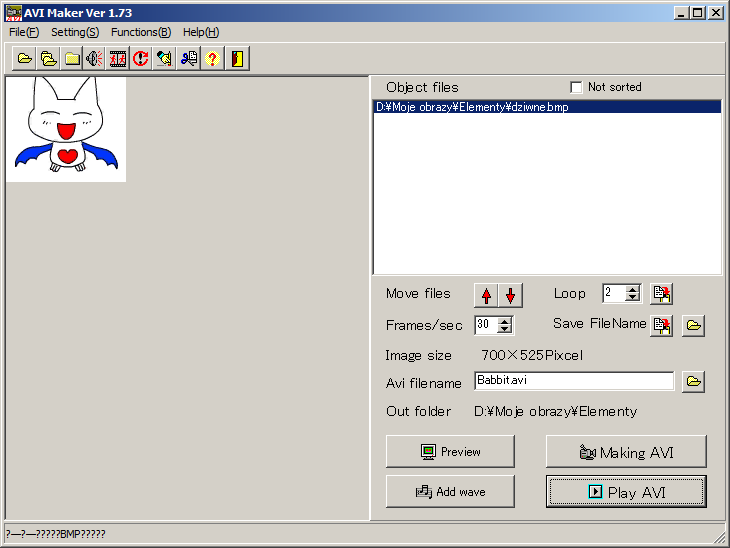Close the AVI Maker window
The width and height of the screenshot is (730, 548).
pyautogui.click(x=716, y=13)
